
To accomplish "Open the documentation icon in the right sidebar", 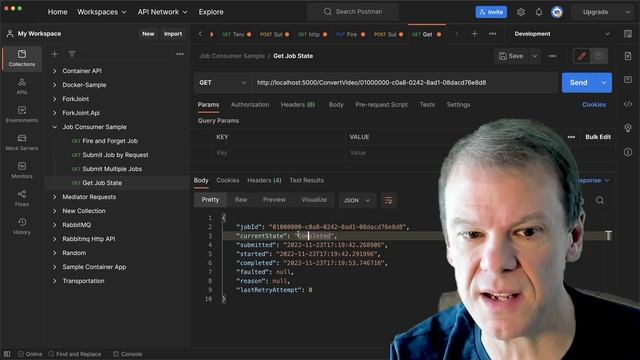I will pyautogui.click(x=628, y=56).
